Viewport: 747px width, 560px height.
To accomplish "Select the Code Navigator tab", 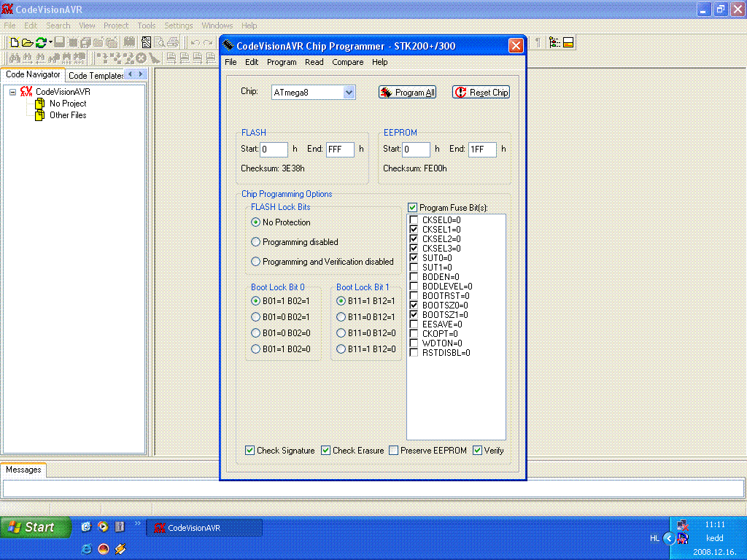I will [x=33, y=74].
